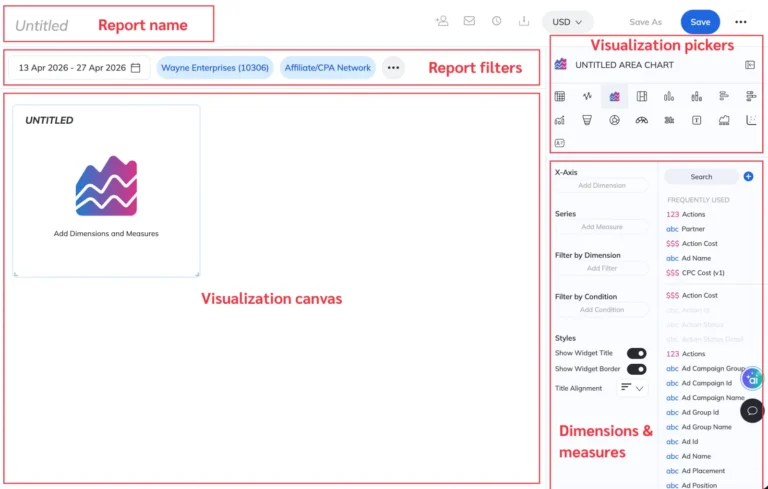Select the last picker icon, below combo chart

(x=560, y=143)
